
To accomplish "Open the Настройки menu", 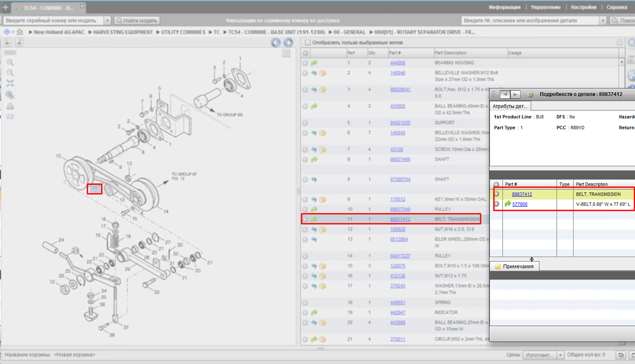I will point(583,7).
